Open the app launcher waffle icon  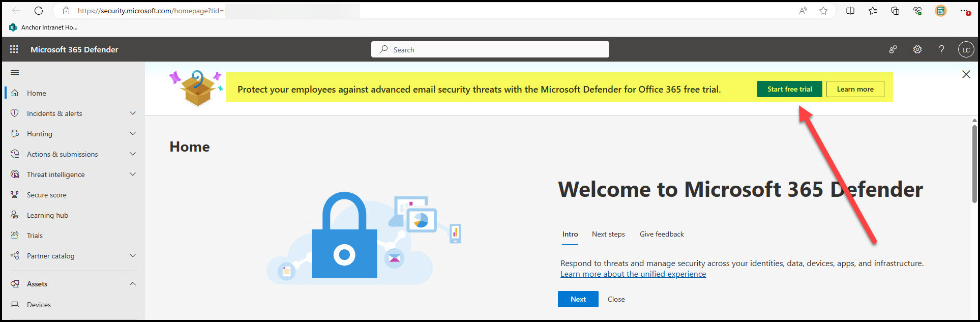pyautogui.click(x=14, y=49)
